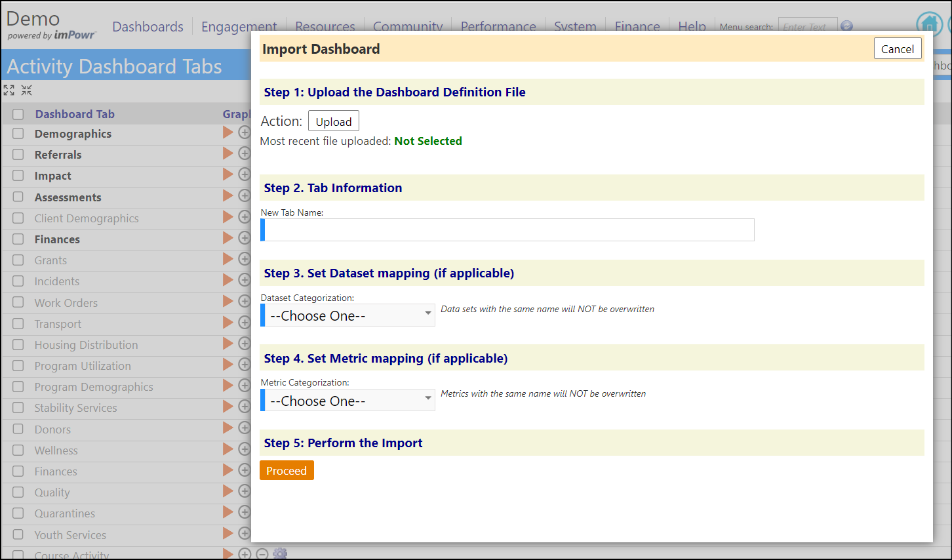The height and width of the screenshot is (560, 952).
Task: Open the Community menu
Action: [408, 26]
